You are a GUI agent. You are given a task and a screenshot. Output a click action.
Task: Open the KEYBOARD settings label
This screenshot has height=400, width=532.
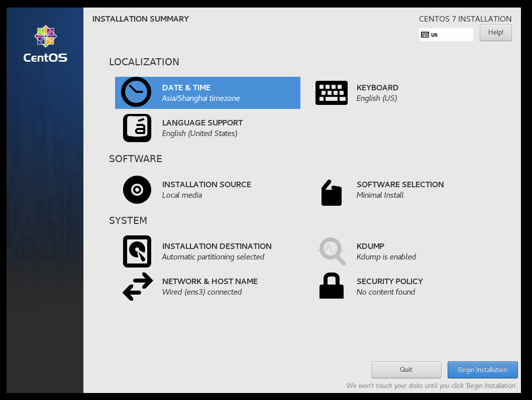point(377,87)
